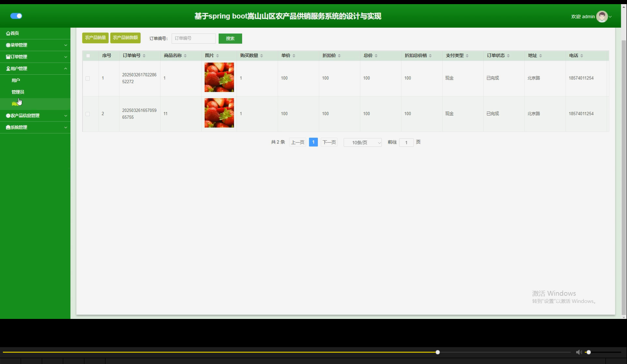This screenshot has width=627, height=364.
Task: Sort by 折扣价 column arrows
Action: 339,56
